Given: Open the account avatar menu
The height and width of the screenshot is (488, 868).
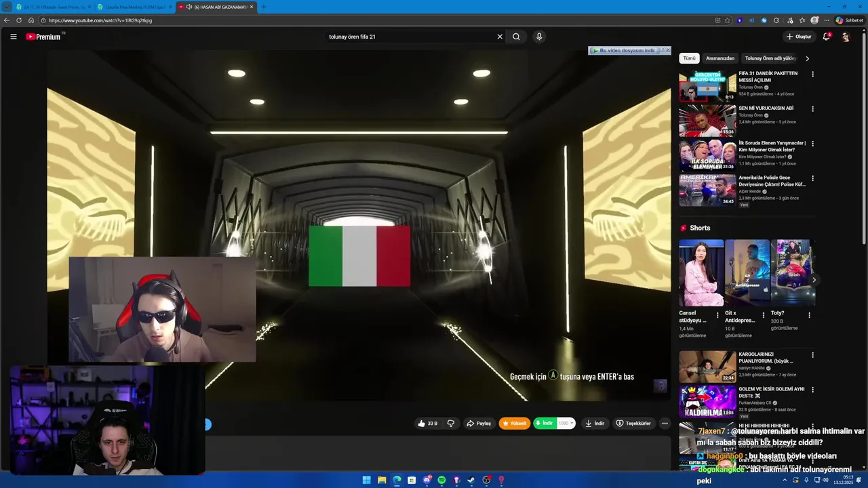Looking at the screenshot, I should pos(846,37).
